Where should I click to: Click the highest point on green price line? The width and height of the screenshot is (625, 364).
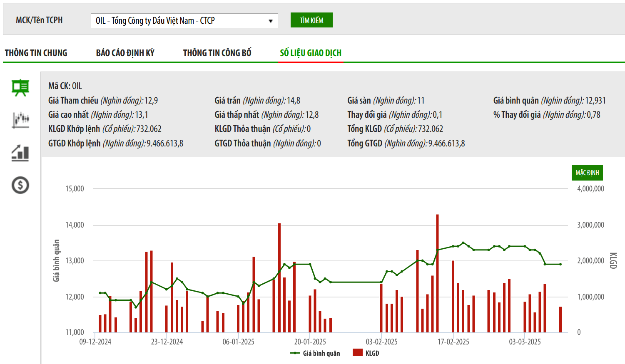tap(463, 243)
